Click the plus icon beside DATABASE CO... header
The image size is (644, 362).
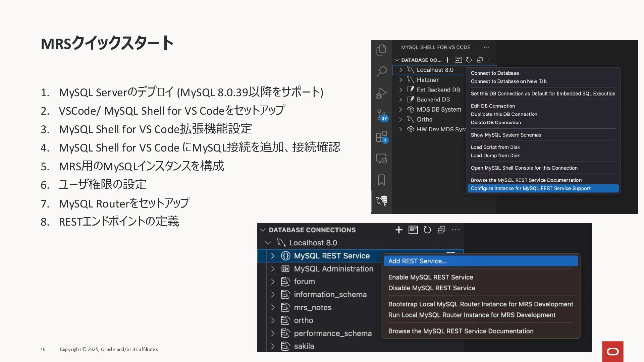click(447, 60)
